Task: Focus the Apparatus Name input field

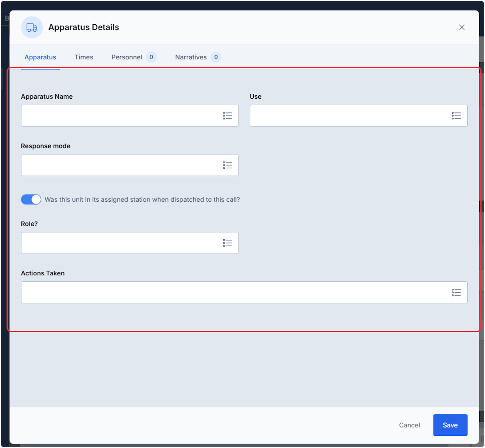Action: (x=130, y=116)
